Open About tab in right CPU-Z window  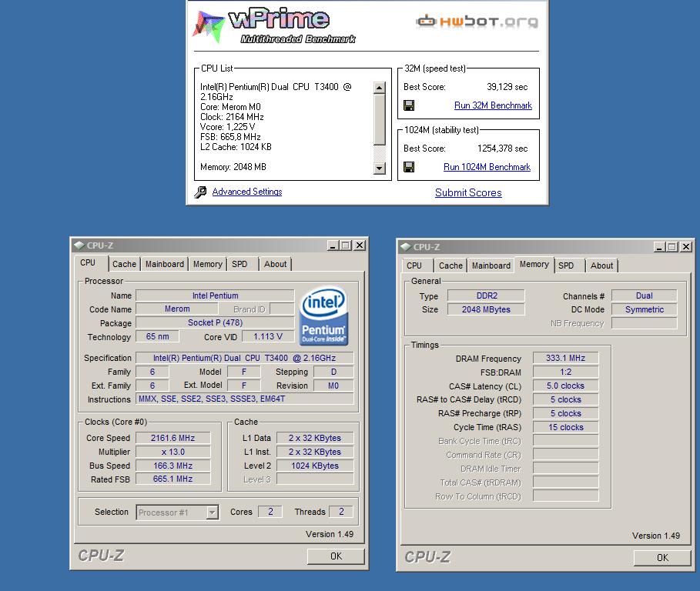pyautogui.click(x=601, y=265)
